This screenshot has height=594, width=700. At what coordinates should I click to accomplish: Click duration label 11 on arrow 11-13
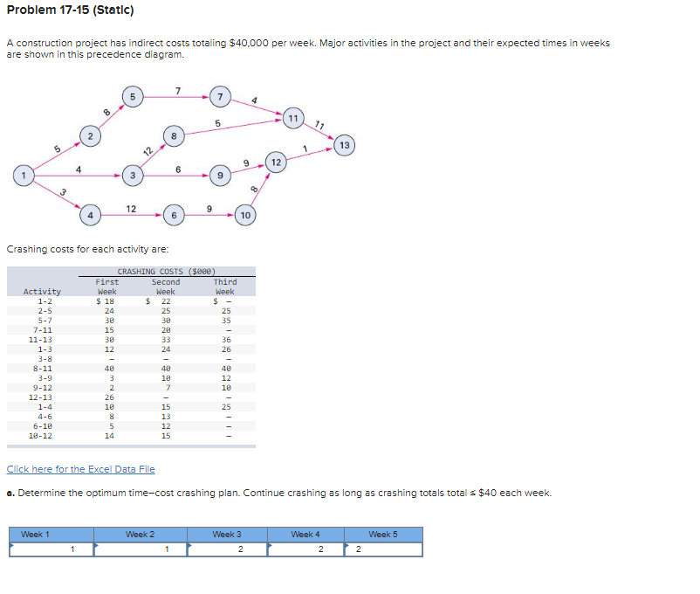tap(319, 125)
